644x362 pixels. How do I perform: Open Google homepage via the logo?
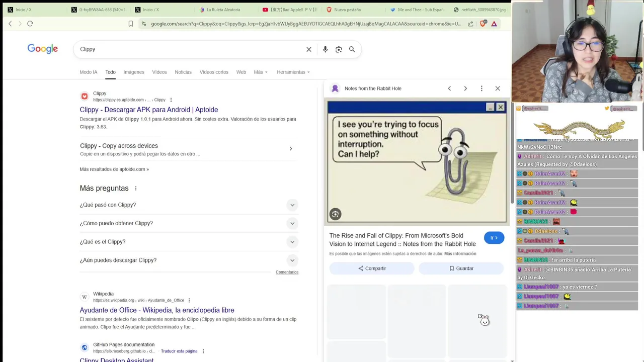(x=43, y=49)
